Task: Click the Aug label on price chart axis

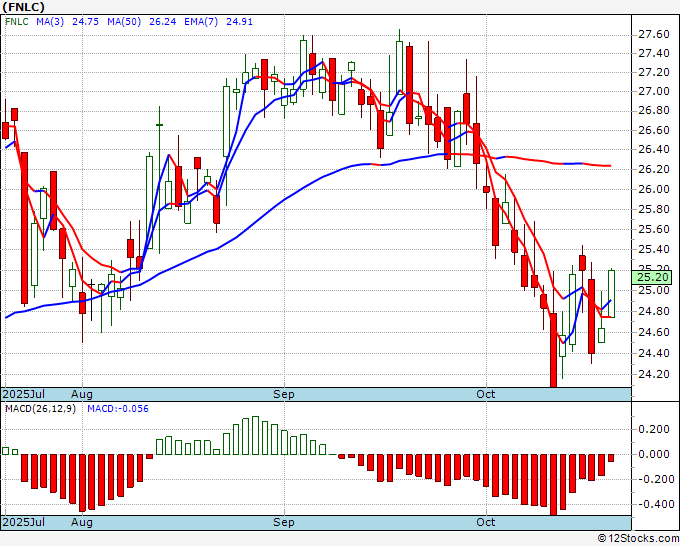Action: pos(82,394)
